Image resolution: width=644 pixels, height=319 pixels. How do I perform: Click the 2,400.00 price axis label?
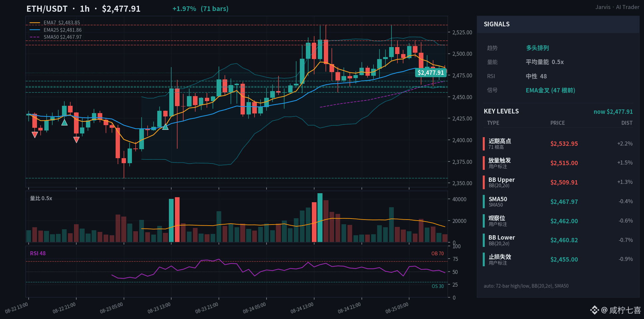(462, 140)
